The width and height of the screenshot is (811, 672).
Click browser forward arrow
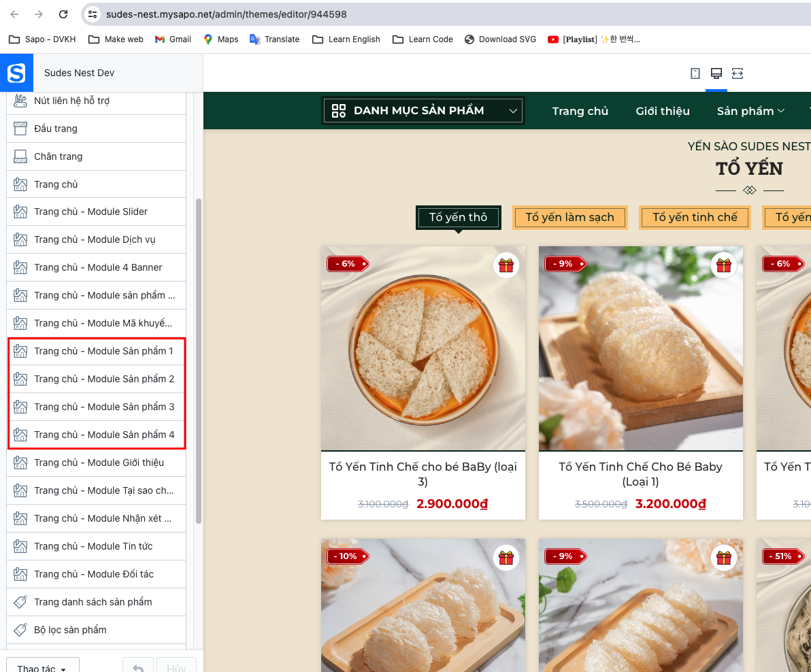pyautogui.click(x=39, y=14)
